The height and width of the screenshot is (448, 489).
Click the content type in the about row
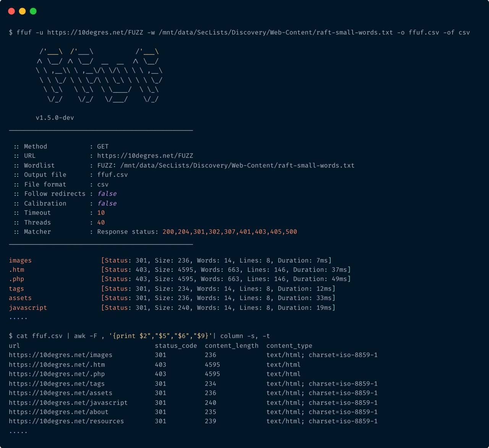(322, 412)
